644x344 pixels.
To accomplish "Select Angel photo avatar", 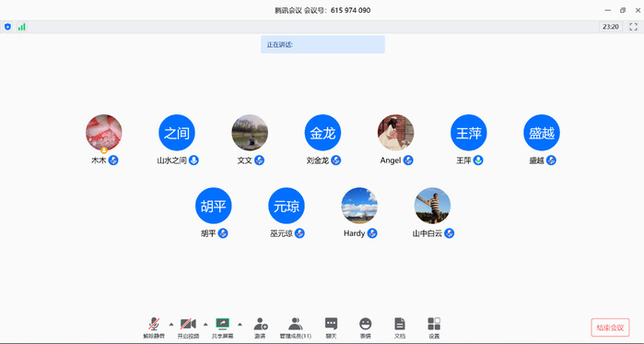I will [395, 132].
